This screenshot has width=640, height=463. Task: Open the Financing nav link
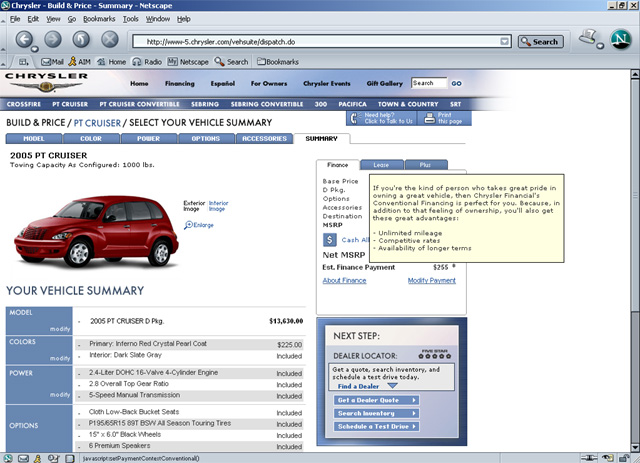pyautogui.click(x=180, y=83)
